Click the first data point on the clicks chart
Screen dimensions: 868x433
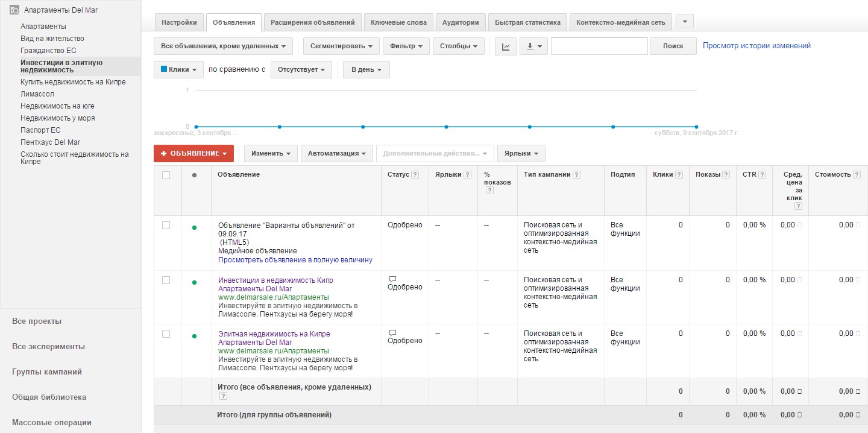pyautogui.click(x=197, y=127)
